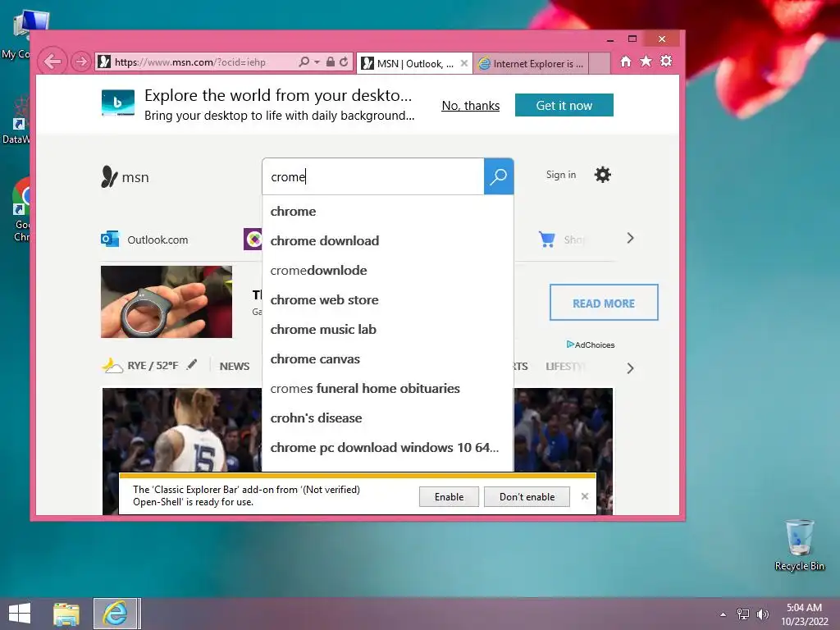Click the RYE / 52°F weather text
Screen dimensions: 840x630
153,365
